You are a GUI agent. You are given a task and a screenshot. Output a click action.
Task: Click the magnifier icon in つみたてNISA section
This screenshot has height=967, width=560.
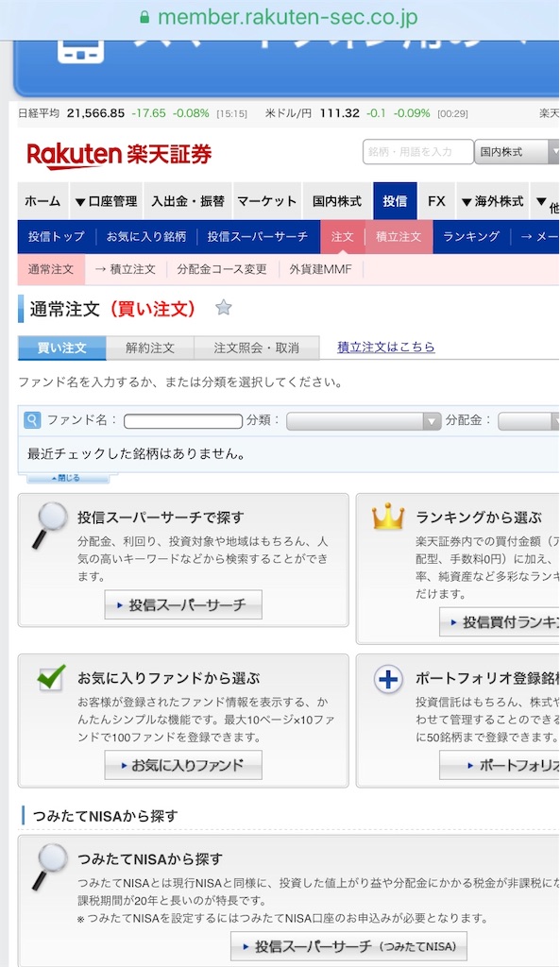[x=51, y=867]
